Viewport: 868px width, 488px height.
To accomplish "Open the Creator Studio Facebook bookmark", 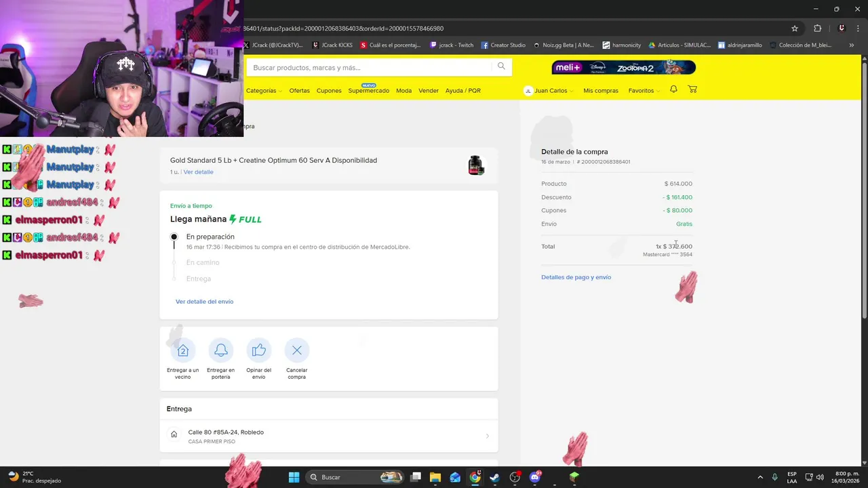I will click(x=503, y=45).
